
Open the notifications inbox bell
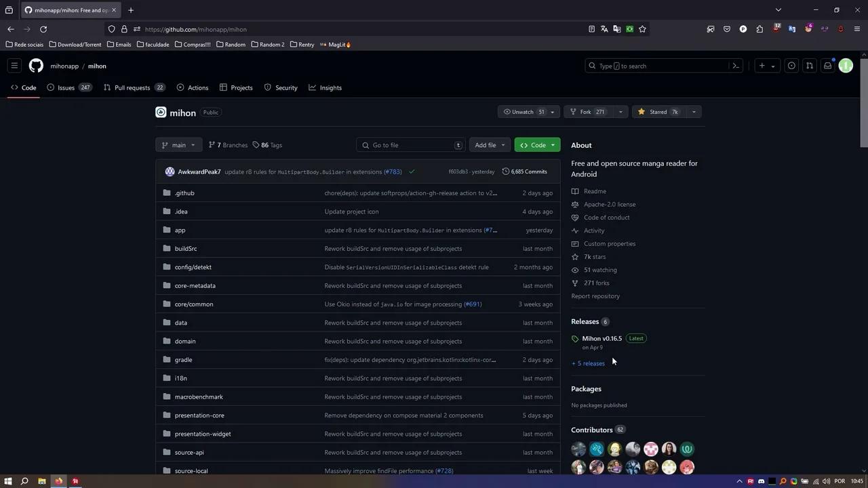click(x=827, y=66)
